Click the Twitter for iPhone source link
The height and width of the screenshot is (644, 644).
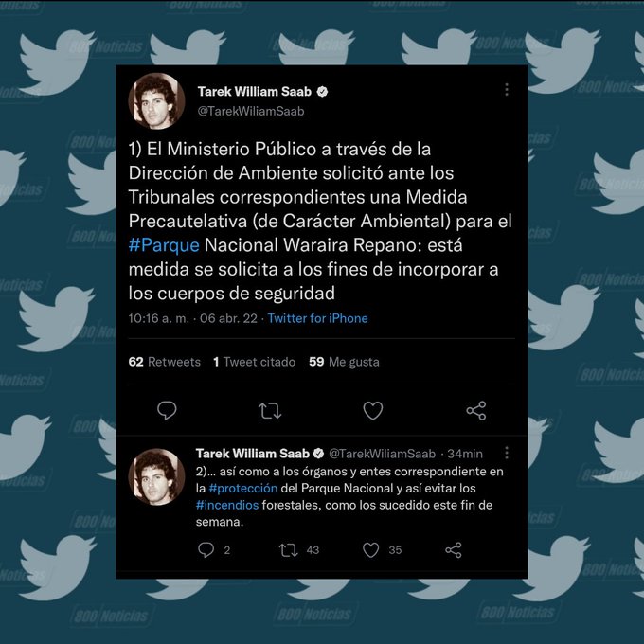pyautogui.click(x=318, y=318)
